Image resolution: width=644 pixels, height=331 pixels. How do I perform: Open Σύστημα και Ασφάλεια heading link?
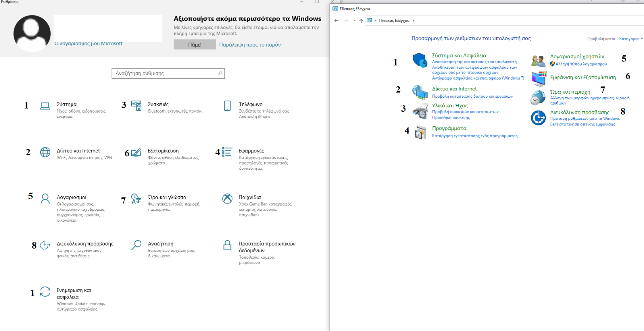pyautogui.click(x=459, y=56)
